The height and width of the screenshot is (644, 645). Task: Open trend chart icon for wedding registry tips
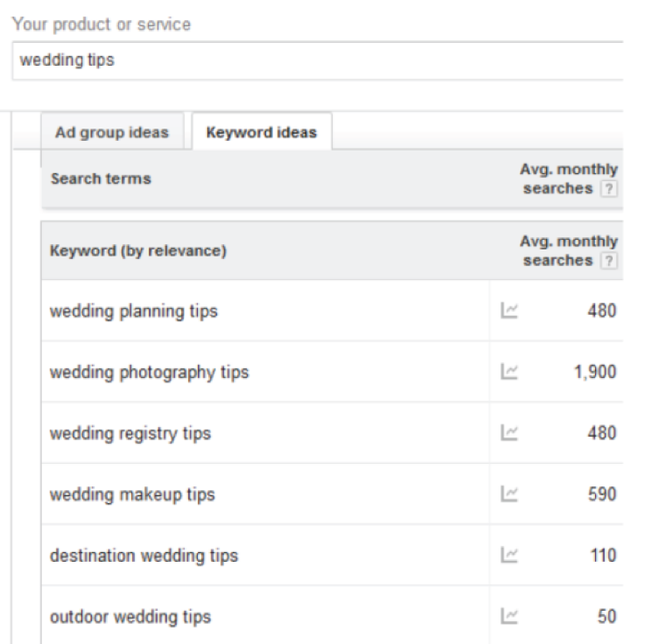506,433
